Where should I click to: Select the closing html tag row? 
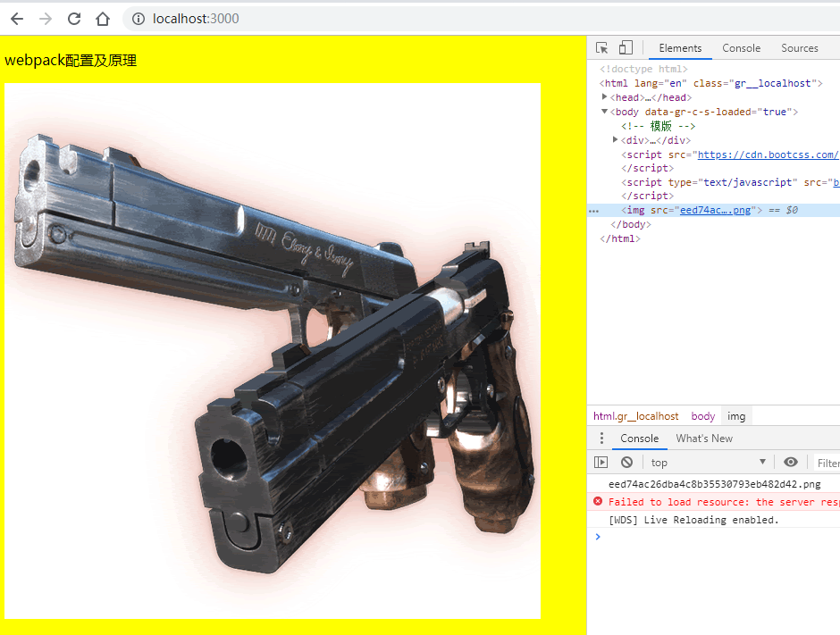coord(620,238)
